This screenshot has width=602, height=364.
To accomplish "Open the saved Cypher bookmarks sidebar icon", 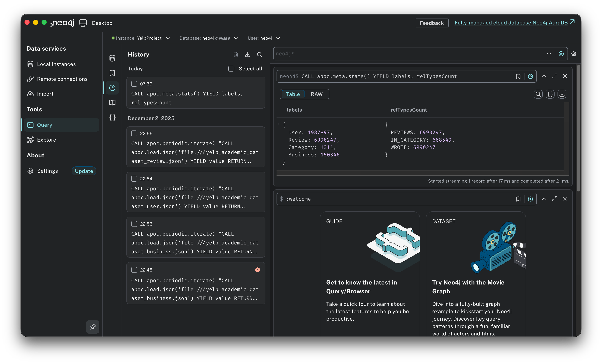I will pyautogui.click(x=112, y=73).
